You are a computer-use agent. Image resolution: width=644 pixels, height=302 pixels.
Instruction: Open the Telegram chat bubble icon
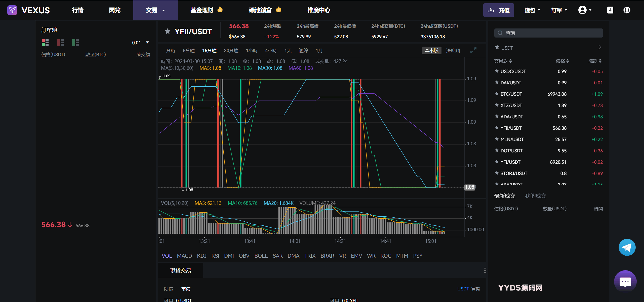tap(627, 247)
